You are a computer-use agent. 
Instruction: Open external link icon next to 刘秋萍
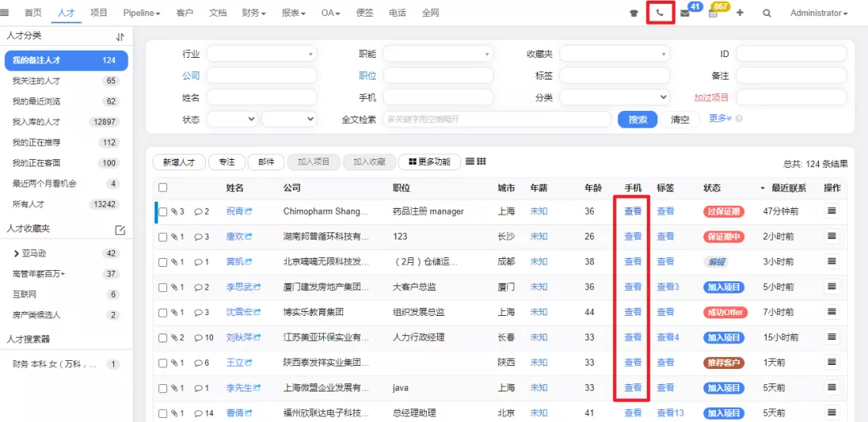coord(257,338)
